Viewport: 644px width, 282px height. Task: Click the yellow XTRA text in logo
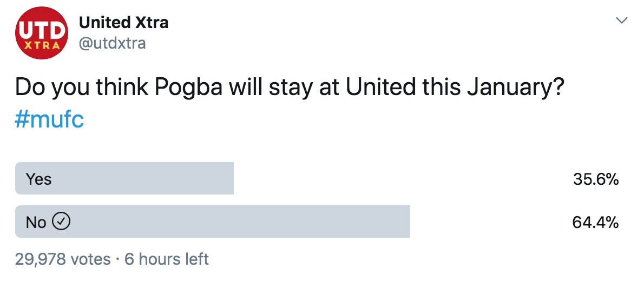(42, 45)
